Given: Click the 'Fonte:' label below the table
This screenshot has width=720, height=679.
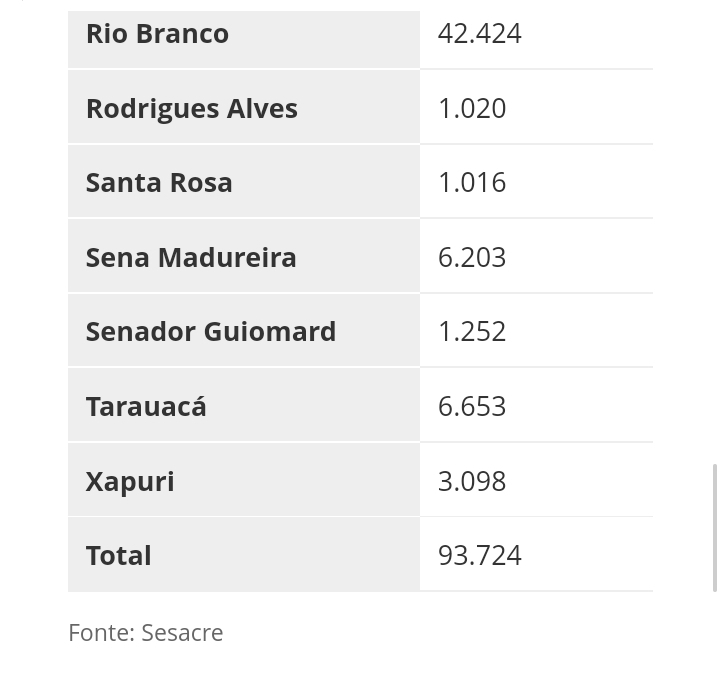Looking at the screenshot, I should tap(101, 632).
